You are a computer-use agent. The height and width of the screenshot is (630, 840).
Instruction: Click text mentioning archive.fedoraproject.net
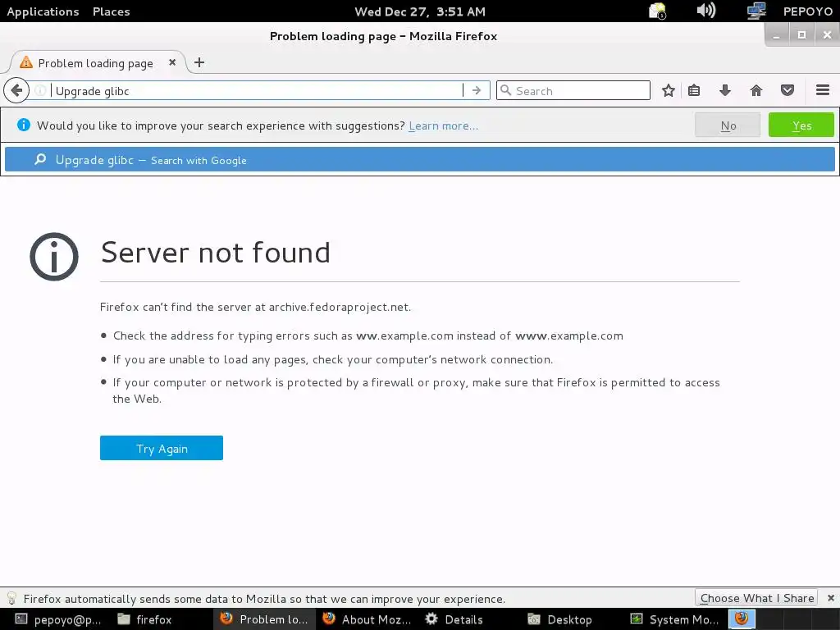click(256, 307)
